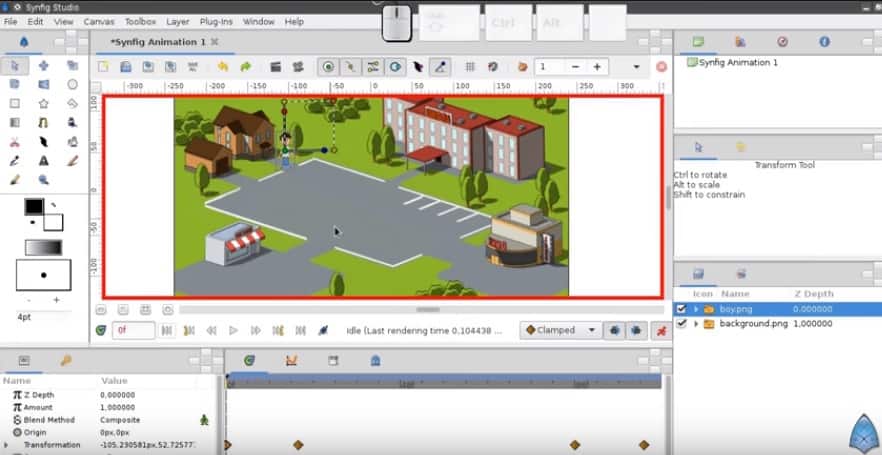Open the Canvas menu
882x455 pixels.
(x=99, y=21)
